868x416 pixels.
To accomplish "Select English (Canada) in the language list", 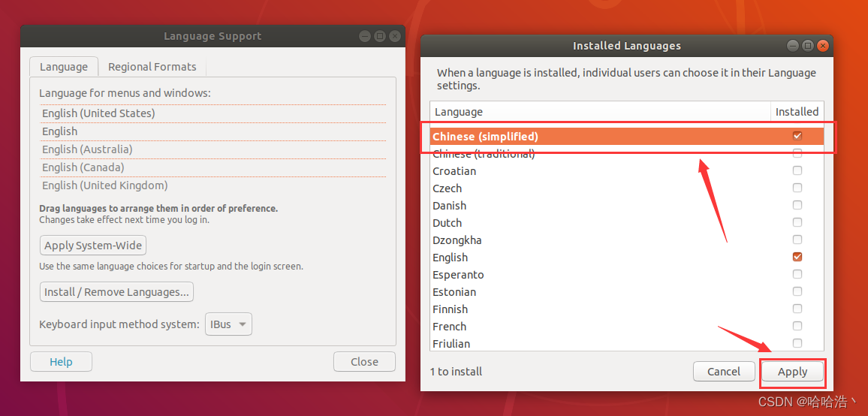I will 213,167.
